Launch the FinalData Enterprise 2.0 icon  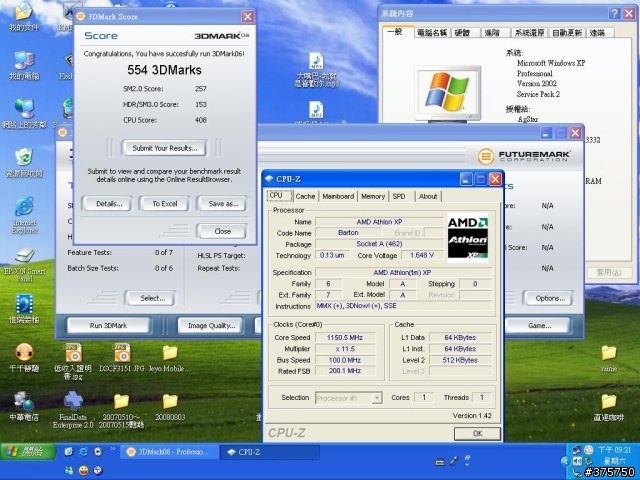tap(73, 410)
